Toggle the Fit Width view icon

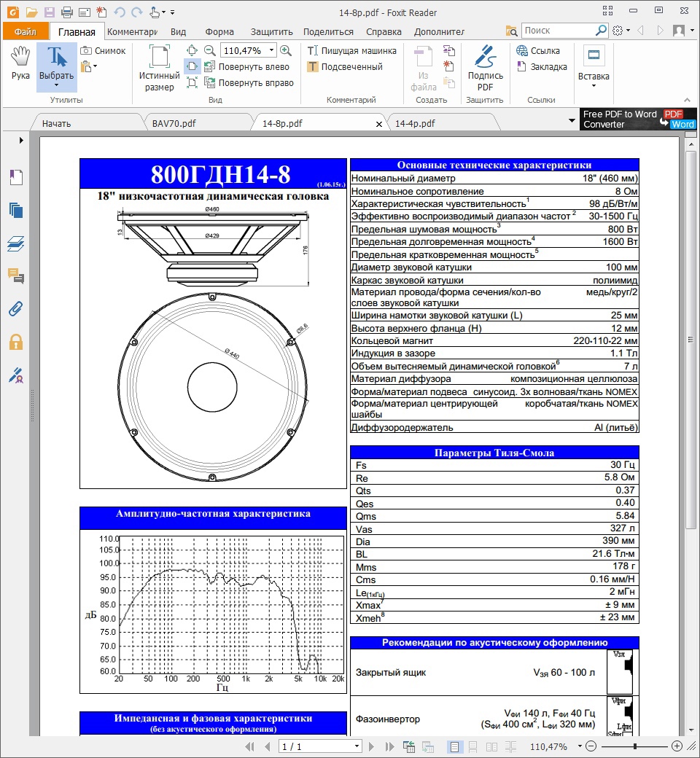(192, 66)
